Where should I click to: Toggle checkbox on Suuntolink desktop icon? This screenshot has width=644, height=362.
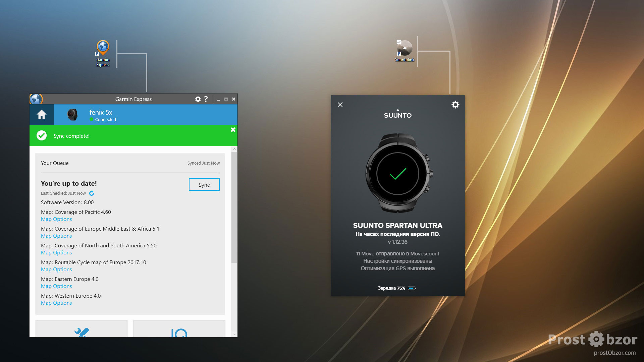[399, 42]
